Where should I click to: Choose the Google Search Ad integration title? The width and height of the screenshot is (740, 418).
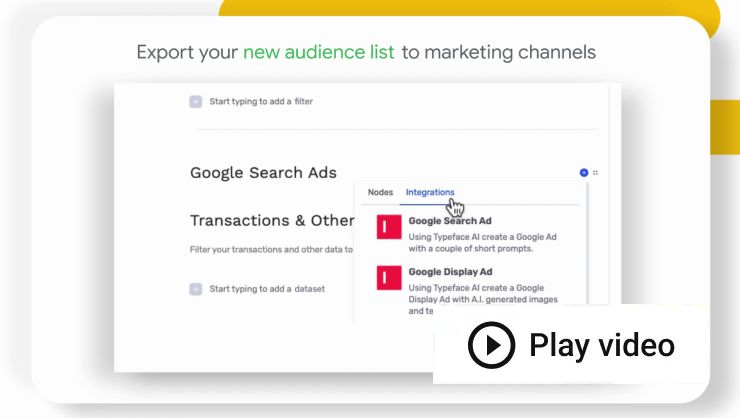(450, 221)
